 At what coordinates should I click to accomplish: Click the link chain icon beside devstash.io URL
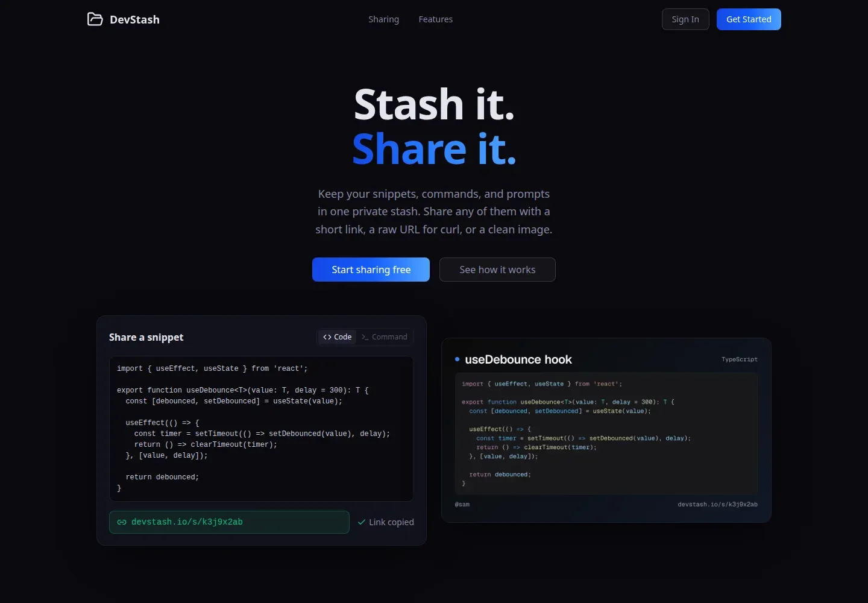[122, 522]
